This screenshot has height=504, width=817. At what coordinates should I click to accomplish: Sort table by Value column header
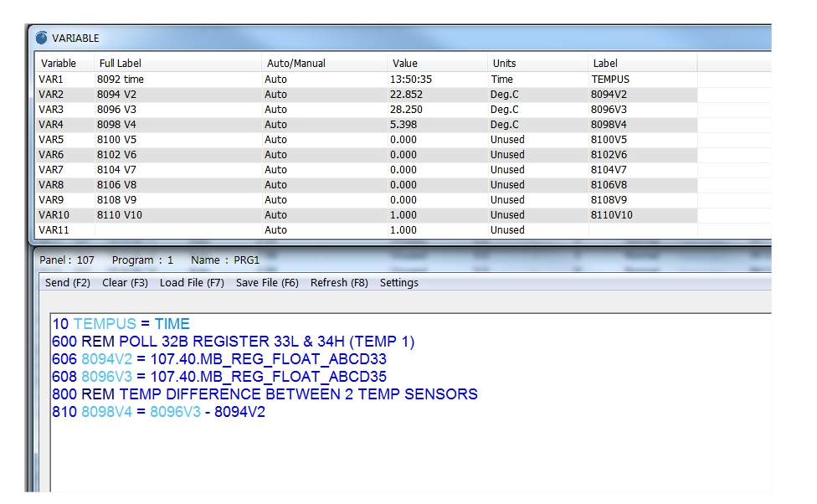403,64
